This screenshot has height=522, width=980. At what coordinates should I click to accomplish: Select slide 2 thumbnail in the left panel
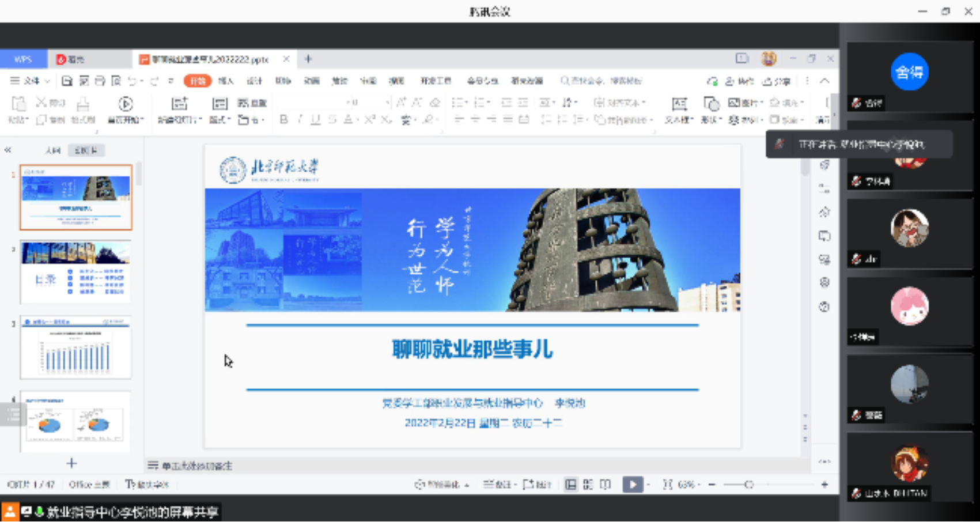pyautogui.click(x=75, y=273)
